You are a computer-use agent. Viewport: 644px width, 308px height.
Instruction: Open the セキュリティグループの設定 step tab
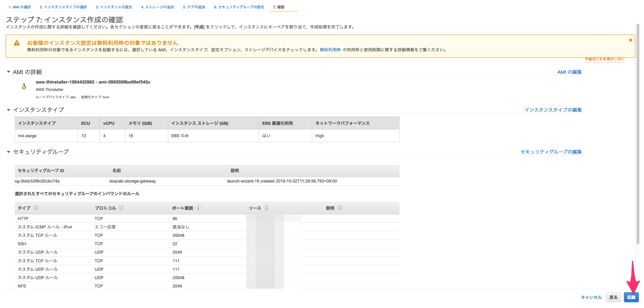[x=239, y=6]
